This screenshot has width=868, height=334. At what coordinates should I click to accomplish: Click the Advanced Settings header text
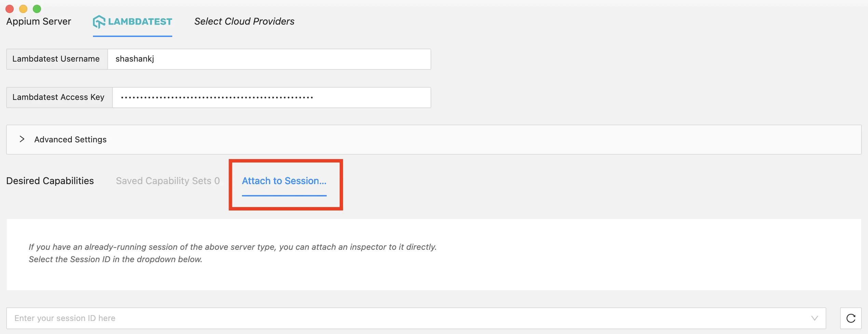coord(70,140)
